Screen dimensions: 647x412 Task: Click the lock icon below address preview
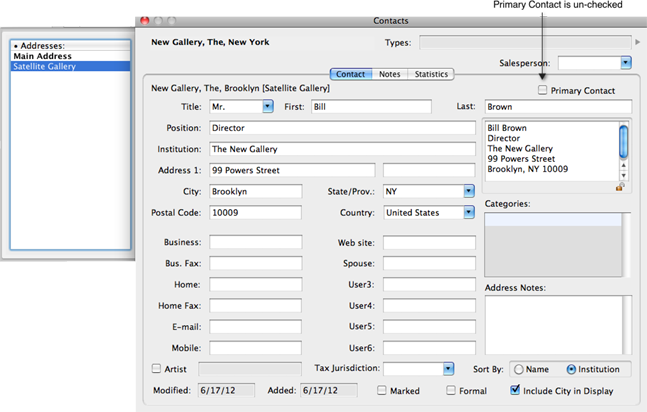pos(621,187)
